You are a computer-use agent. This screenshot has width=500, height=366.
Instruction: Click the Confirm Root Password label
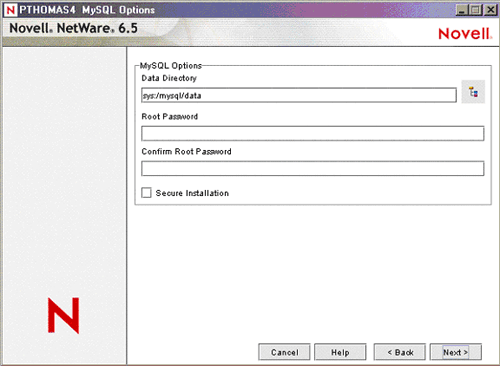[x=186, y=151]
